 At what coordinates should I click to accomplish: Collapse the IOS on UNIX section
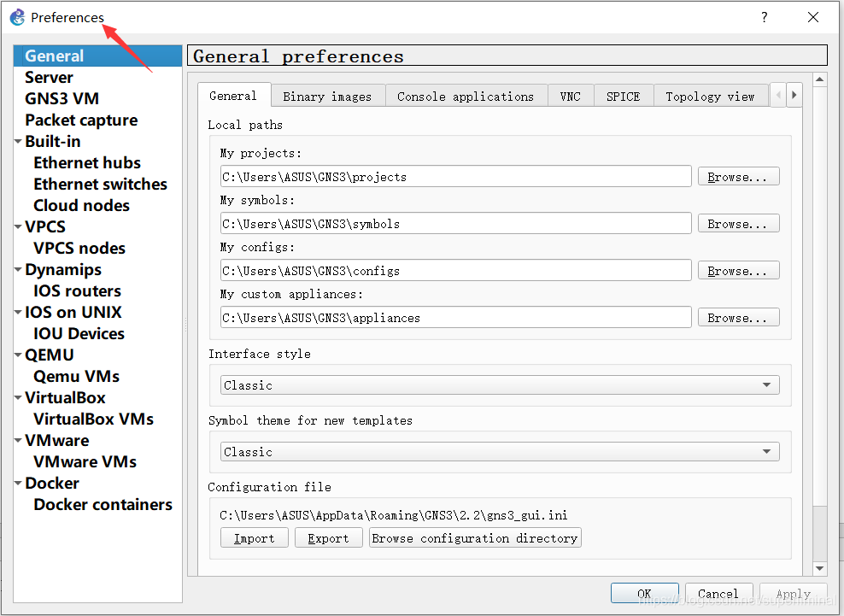18,313
